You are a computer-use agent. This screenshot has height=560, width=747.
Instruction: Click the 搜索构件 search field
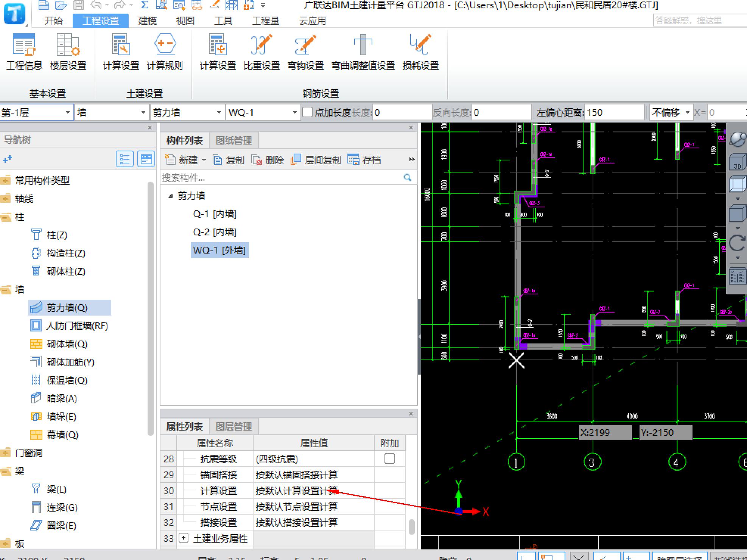(282, 177)
